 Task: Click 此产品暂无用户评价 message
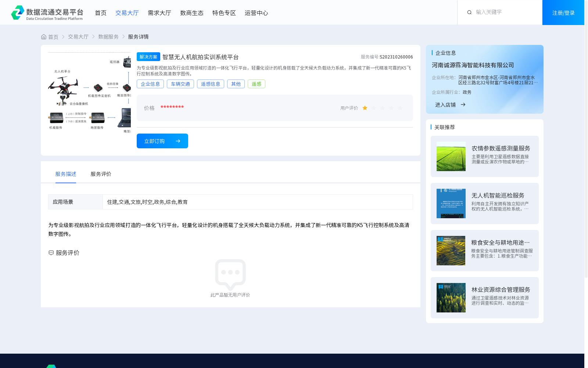(x=230, y=295)
